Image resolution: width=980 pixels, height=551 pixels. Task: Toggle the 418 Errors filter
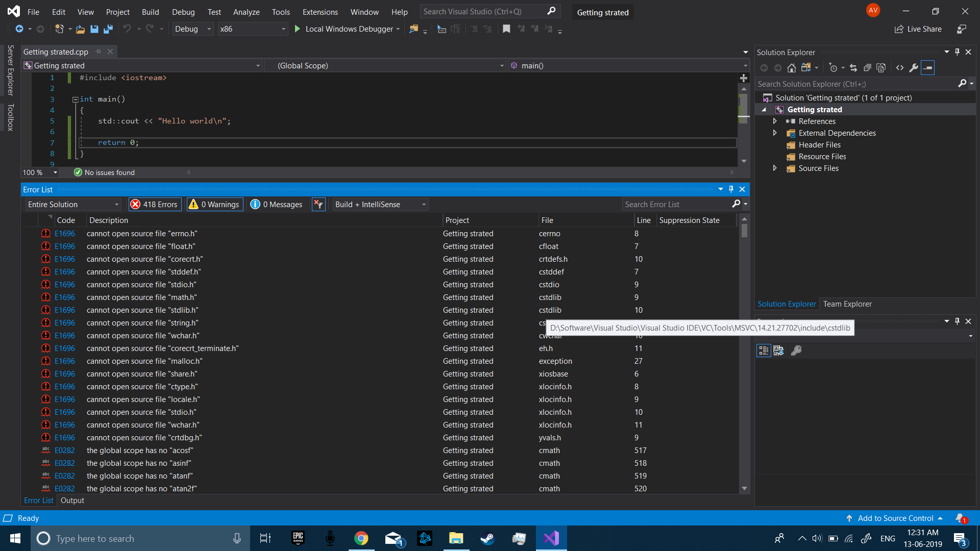click(155, 205)
